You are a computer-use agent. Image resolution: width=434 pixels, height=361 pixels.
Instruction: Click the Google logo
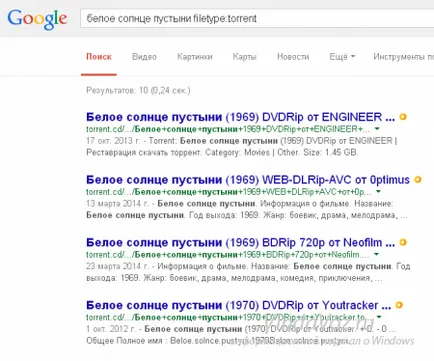tap(37, 19)
